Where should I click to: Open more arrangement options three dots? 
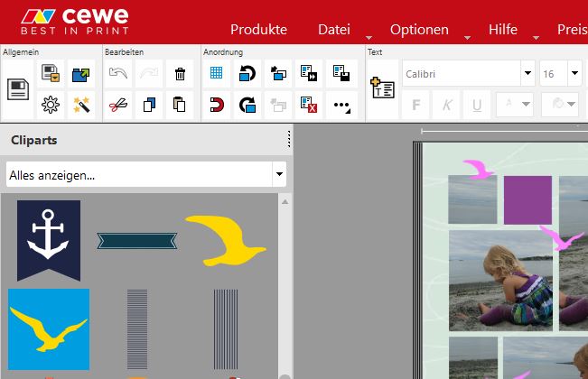click(x=341, y=106)
